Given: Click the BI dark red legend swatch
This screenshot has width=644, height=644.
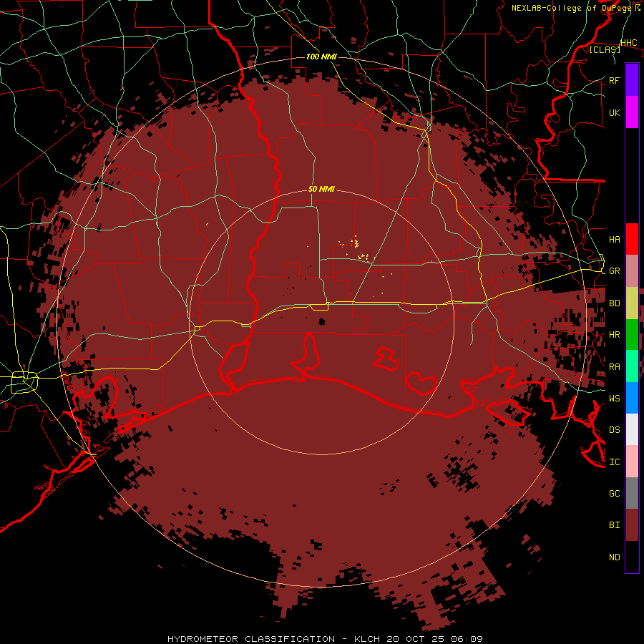Looking at the screenshot, I should coord(632,525).
